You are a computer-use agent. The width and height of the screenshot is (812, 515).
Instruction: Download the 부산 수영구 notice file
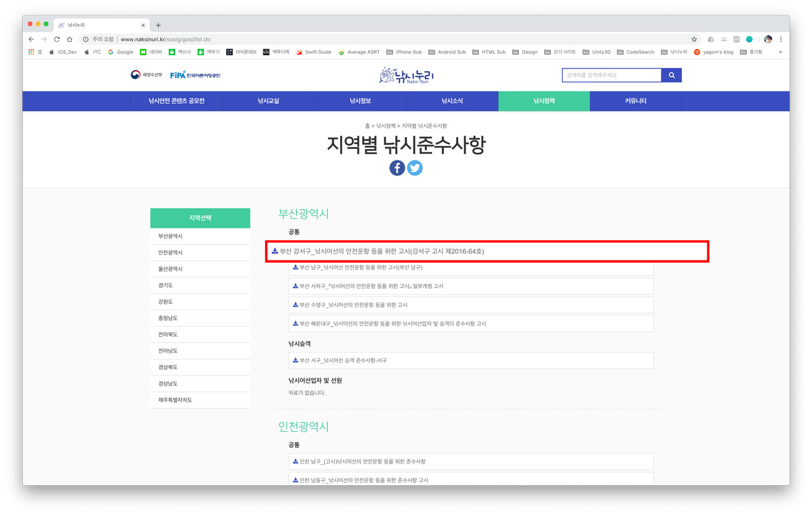(x=353, y=305)
